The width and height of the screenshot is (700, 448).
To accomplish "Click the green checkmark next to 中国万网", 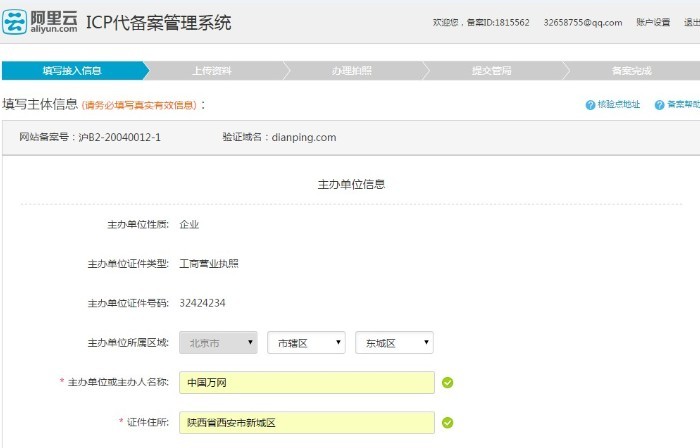I will [x=448, y=382].
